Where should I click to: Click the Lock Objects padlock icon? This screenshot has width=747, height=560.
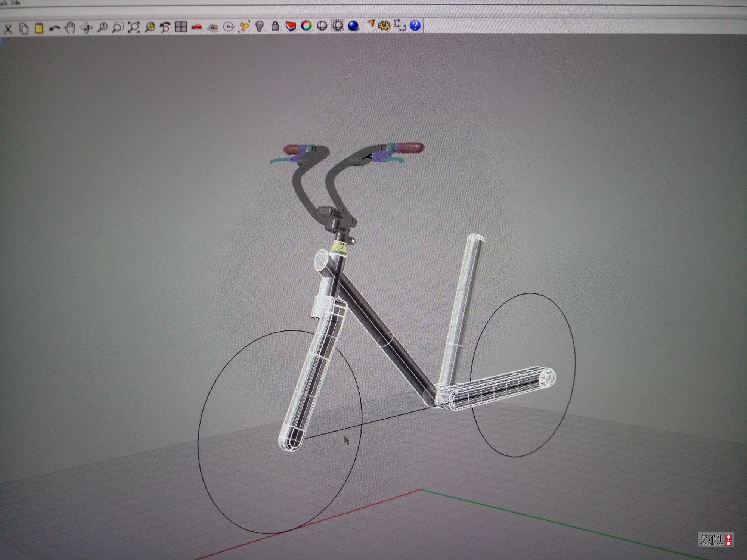(275, 26)
